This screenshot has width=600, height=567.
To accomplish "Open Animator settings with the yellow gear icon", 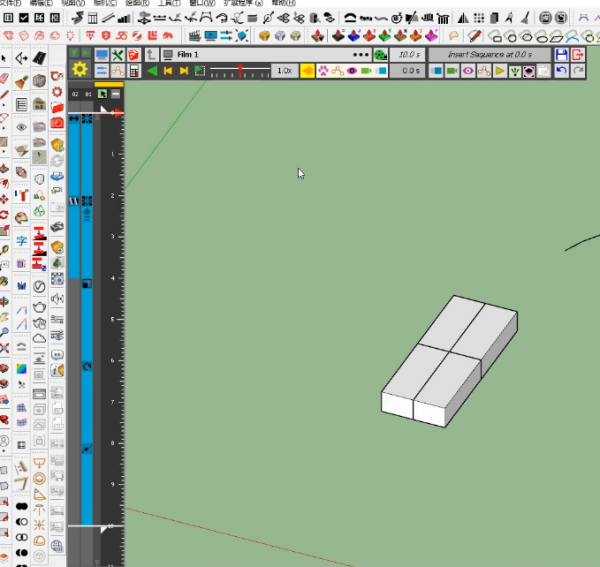I will (80, 70).
